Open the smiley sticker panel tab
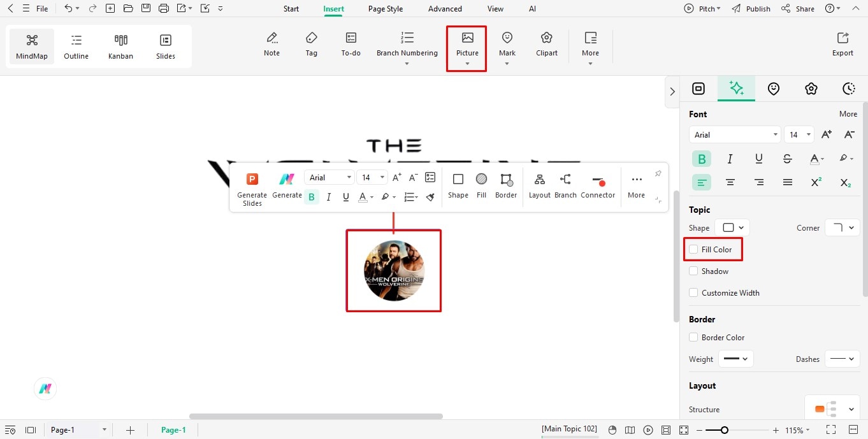 click(x=774, y=89)
